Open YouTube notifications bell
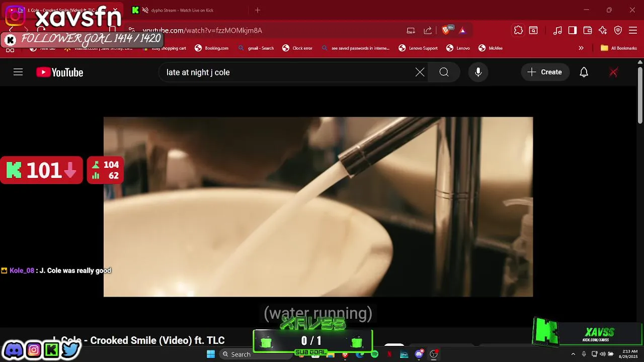 [584, 72]
